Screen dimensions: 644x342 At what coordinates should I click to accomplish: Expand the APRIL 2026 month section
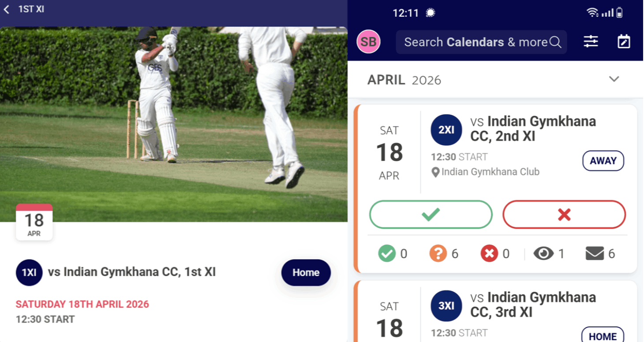[614, 79]
